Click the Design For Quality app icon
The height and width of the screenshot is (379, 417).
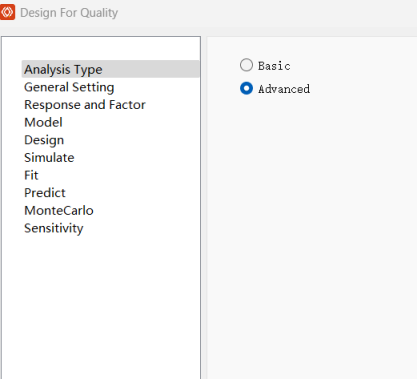click(7, 12)
